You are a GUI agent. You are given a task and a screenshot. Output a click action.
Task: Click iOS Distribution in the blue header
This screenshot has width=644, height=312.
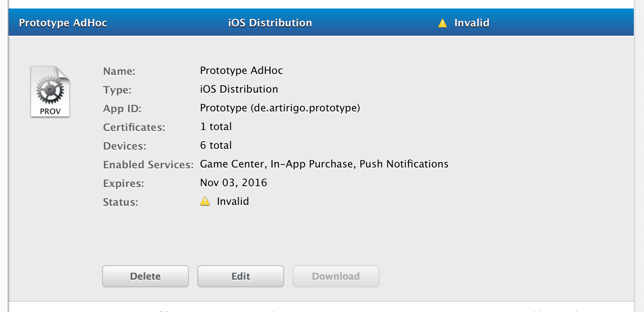click(270, 23)
